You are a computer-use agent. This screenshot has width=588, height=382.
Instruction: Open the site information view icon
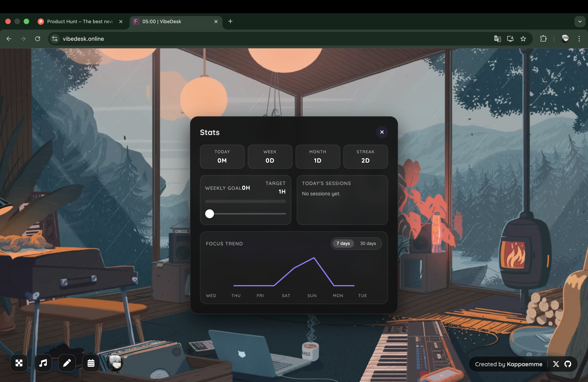54,39
